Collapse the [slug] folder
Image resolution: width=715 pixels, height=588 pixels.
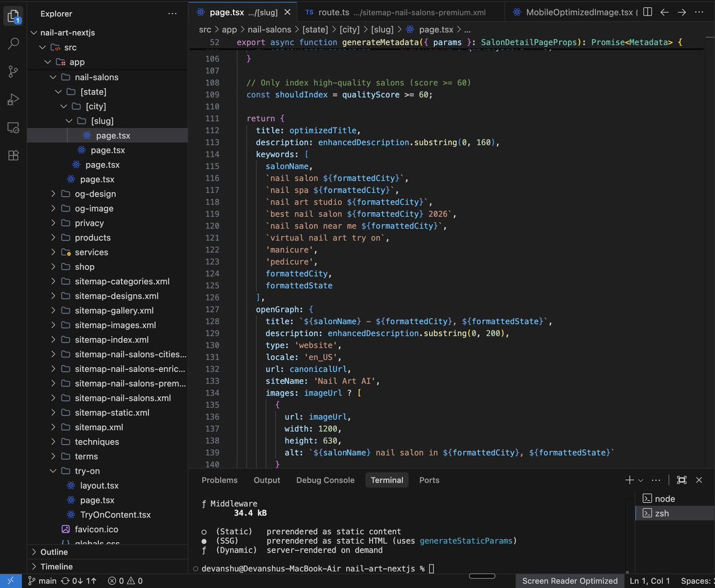tap(108, 121)
